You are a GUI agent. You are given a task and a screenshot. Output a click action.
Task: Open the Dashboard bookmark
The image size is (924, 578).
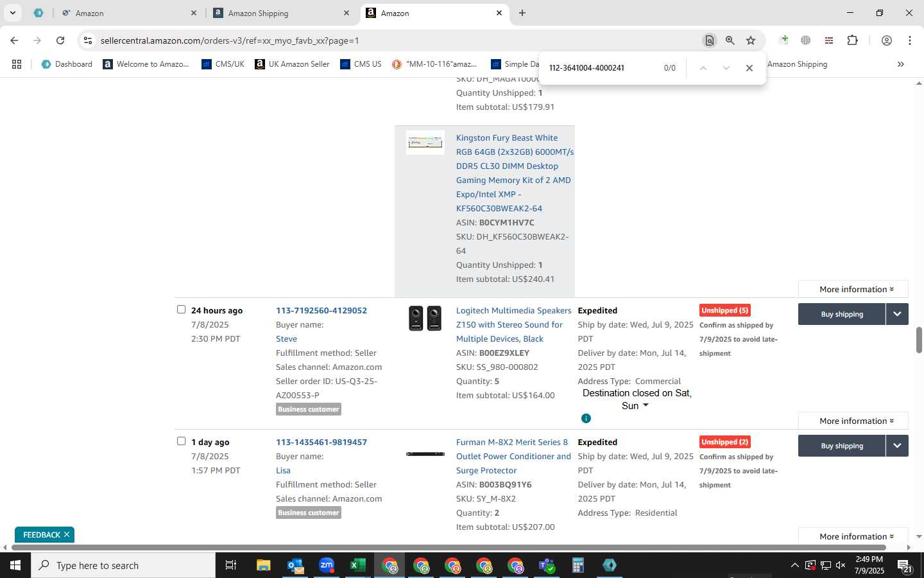click(67, 64)
